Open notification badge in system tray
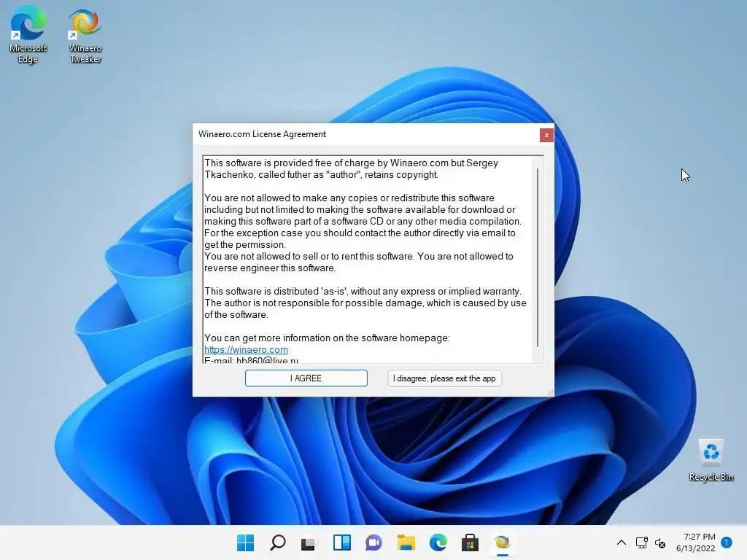This screenshot has height=560, width=747. click(727, 542)
